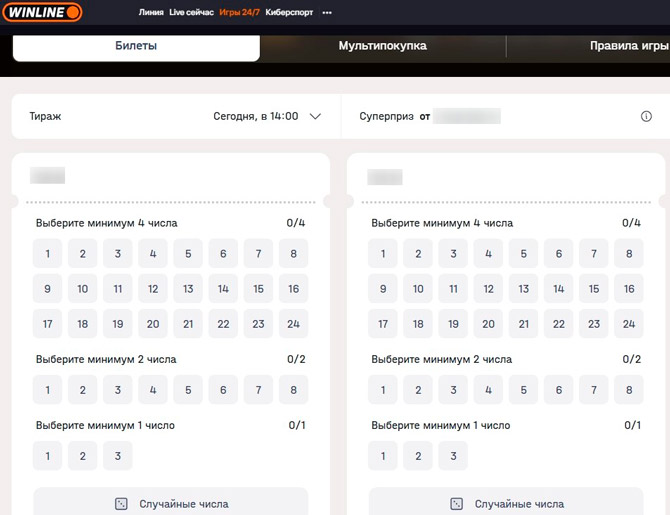Select number 24 in left ticket
Viewport: 670px width, 515px height.
293,324
